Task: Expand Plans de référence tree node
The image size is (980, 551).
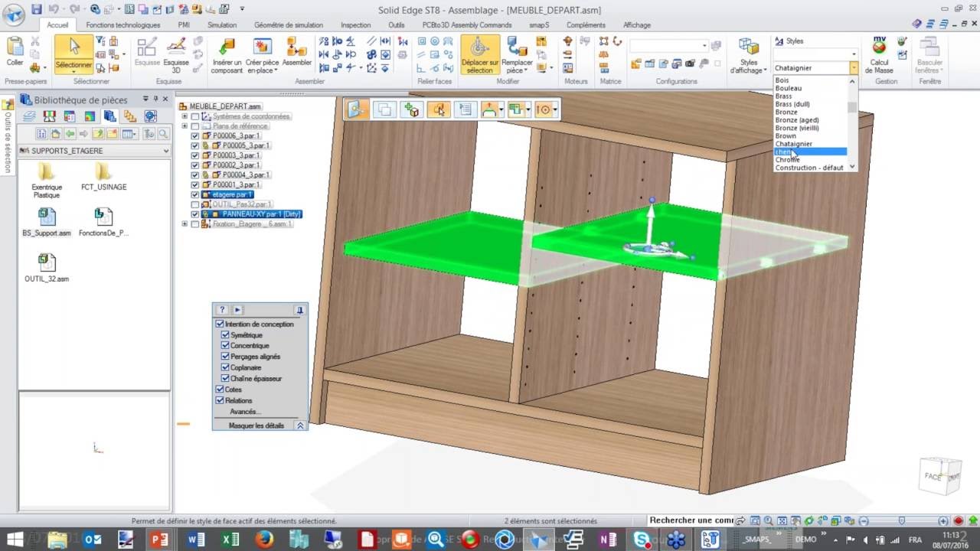Action: pos(184,126)
